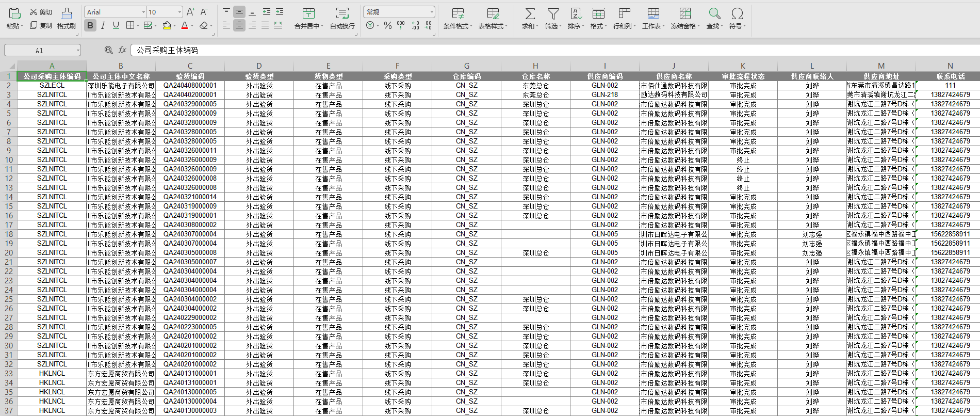
Task: Toggle Underline formatting
Action: [116, 25]
